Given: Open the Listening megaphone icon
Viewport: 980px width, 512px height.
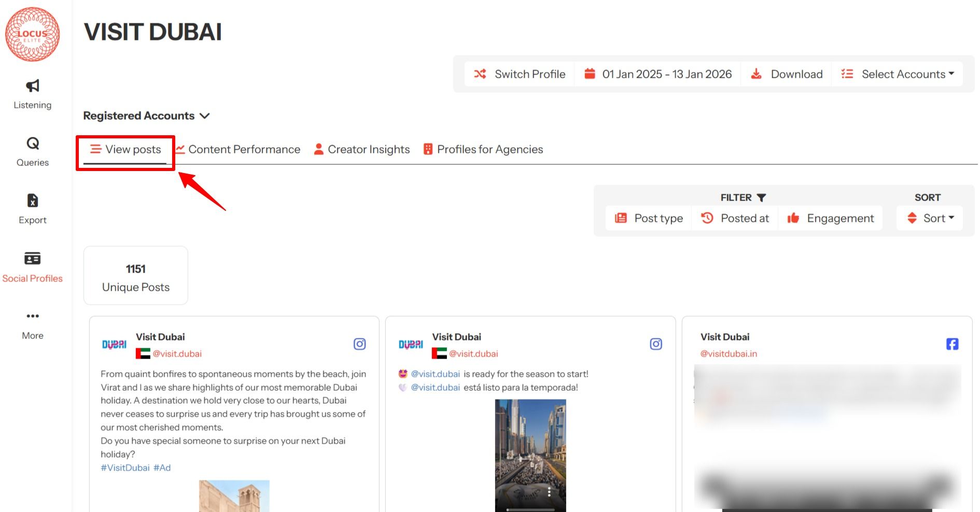Looking at the screenshot, I should click(x=32, y=86).
